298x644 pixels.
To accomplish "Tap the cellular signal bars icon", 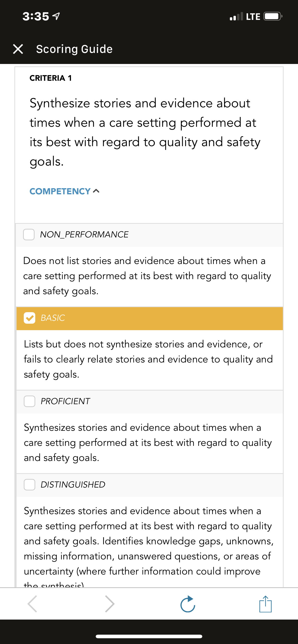I will pos(236,17).
